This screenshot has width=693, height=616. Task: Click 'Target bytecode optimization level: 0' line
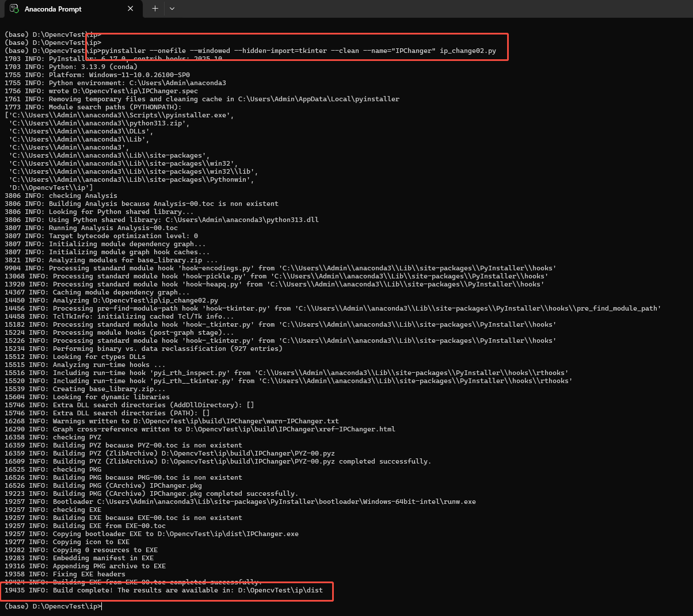tap(101, 236)
